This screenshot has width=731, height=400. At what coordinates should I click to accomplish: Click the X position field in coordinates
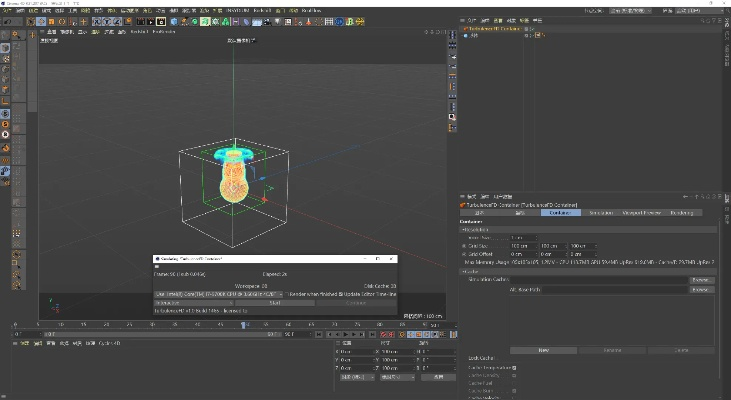tap(356, 352)
